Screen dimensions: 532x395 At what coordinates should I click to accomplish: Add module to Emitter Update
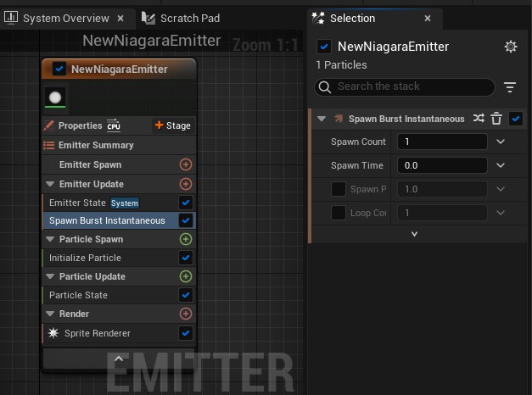[x=186, y=184]
